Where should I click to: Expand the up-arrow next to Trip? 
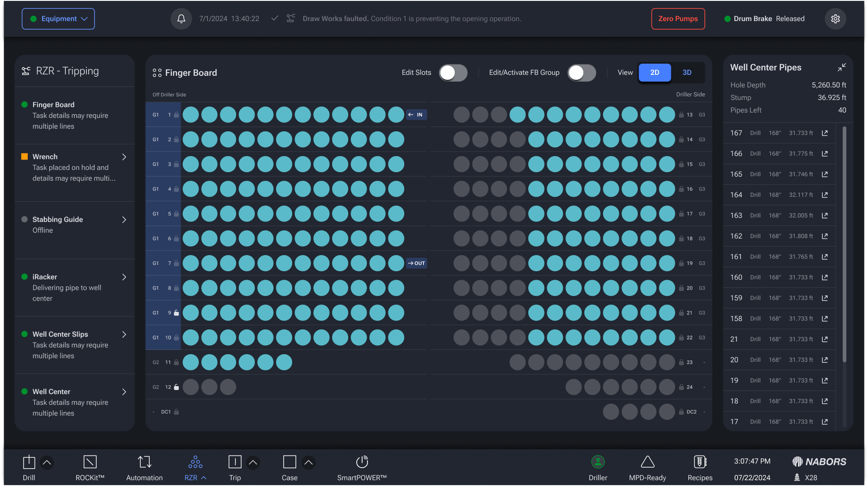253,462
